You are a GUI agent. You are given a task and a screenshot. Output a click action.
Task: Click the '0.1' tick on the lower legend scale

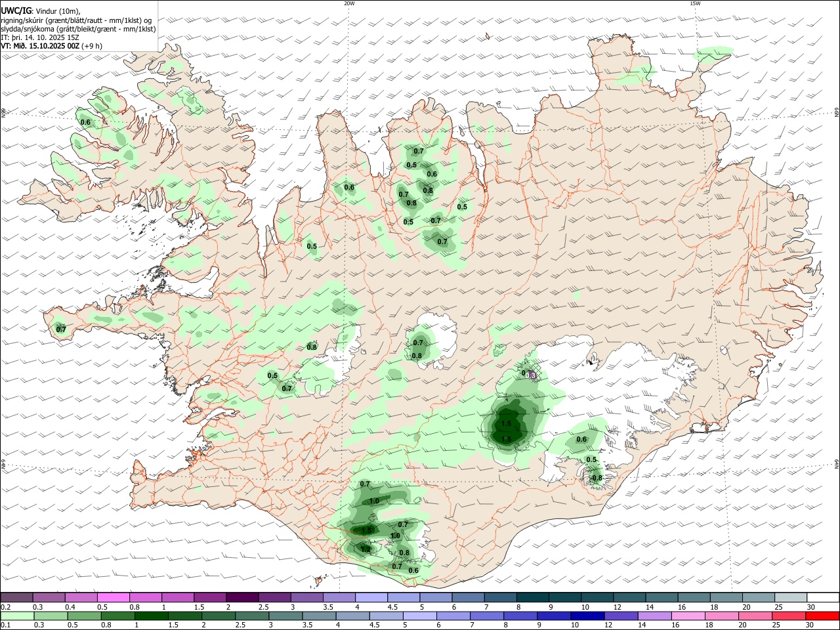[5, 625]
